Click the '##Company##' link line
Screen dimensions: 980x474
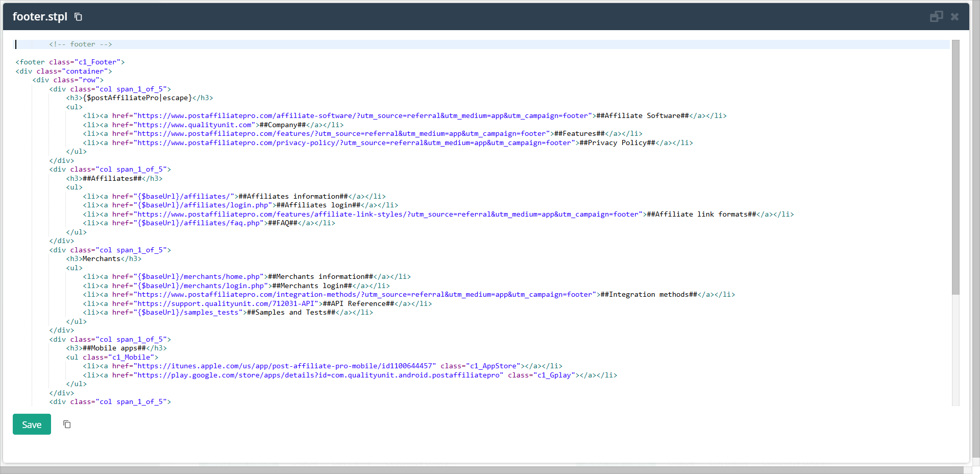(x=213, y=125)
